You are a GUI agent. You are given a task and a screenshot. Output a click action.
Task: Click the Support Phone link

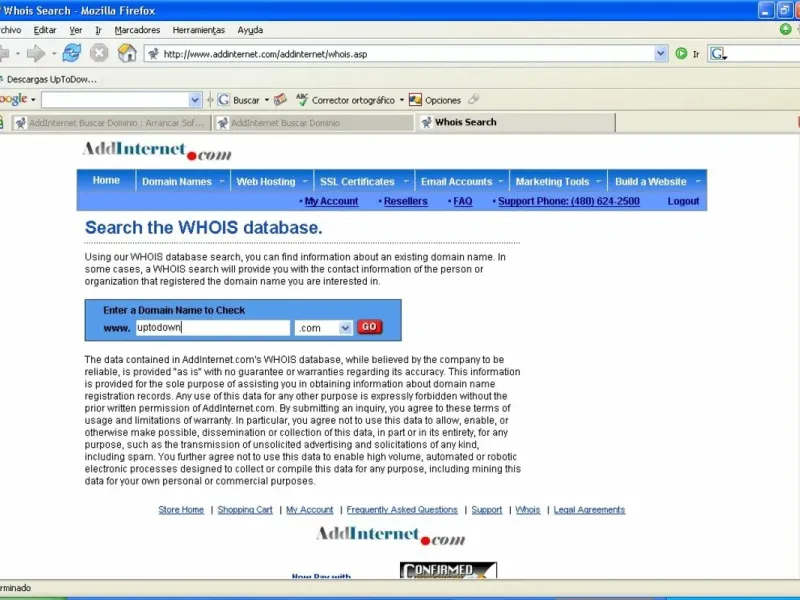pos(569,201)
